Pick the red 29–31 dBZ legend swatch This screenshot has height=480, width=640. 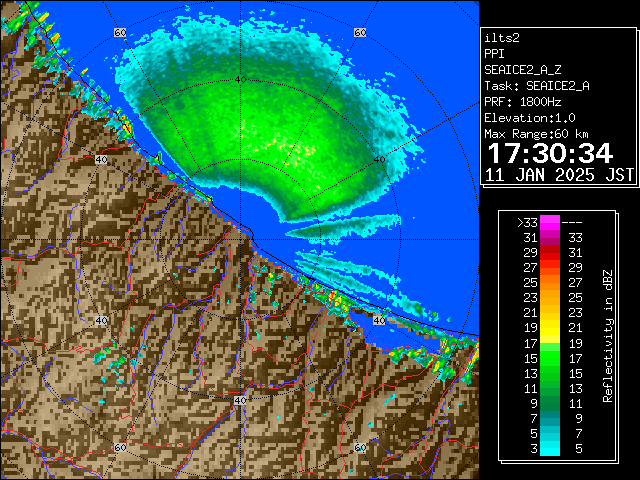(550, 253)
